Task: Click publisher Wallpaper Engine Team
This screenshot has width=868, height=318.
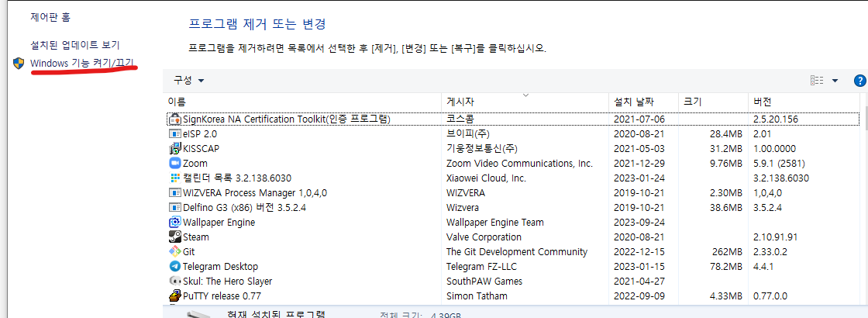Action: pyautogui.click(x=495, y=222)
